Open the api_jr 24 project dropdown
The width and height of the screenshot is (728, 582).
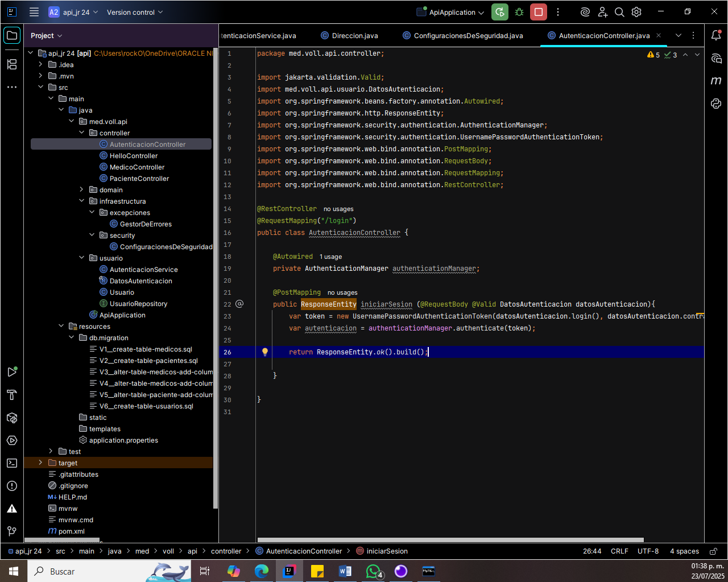pos(73,12)
